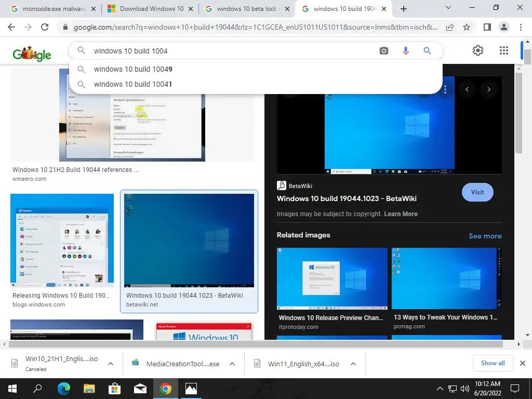Open Mail app from taskbar
532x399 pixels.
[x=140, y=389]
